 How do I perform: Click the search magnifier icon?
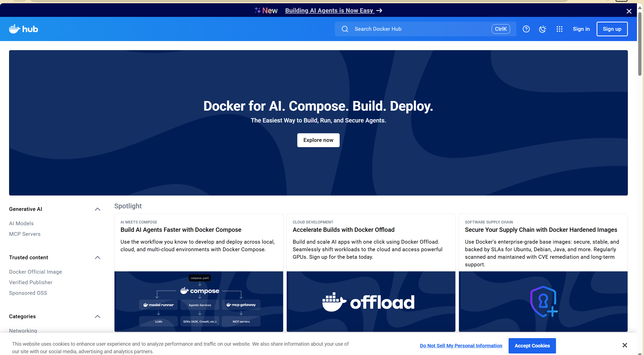345,29
